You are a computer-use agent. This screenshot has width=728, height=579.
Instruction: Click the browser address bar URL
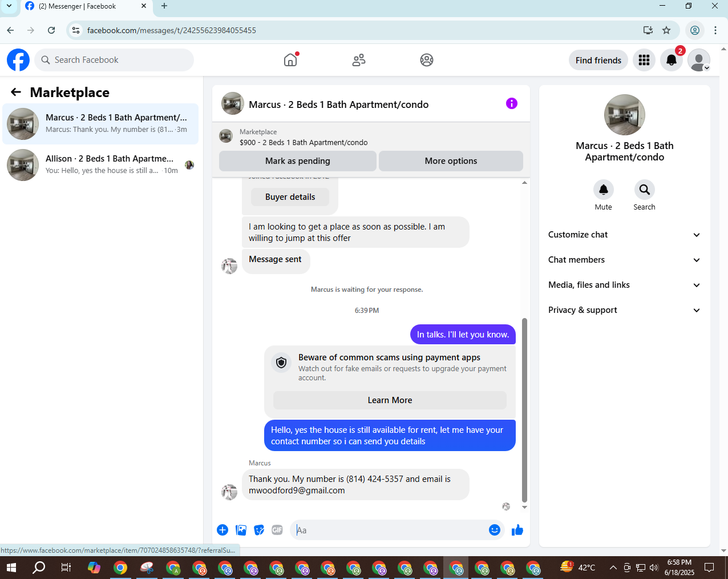tap(172, 30)
